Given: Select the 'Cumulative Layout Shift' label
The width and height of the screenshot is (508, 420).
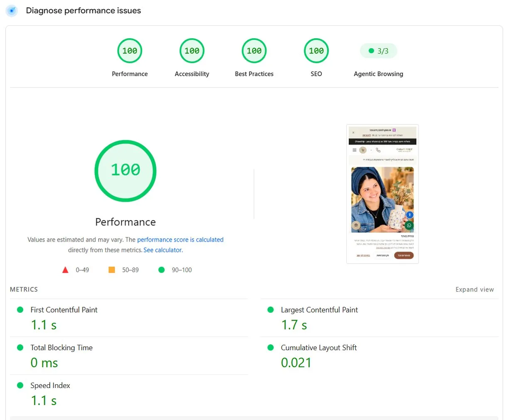Looking at the screenshot, I should point(319,348).
